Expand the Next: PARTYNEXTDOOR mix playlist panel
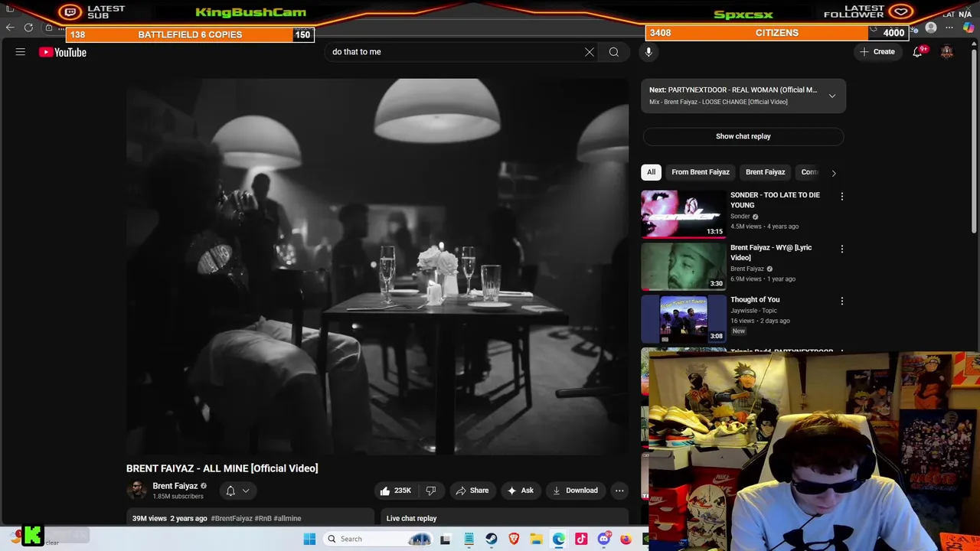 click(x=832, y=96)
